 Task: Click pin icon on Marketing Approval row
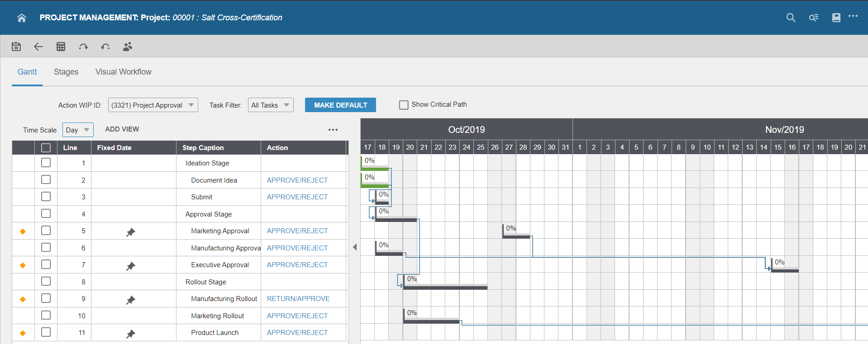pos(131,232)
